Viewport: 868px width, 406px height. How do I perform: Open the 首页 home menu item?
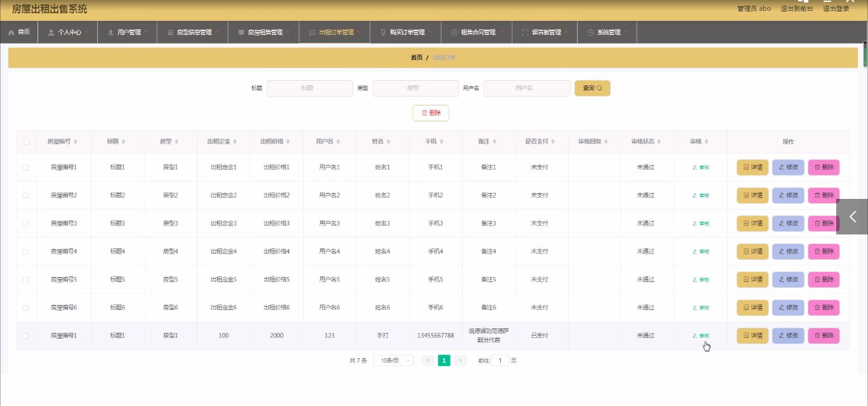click(19, 32)
